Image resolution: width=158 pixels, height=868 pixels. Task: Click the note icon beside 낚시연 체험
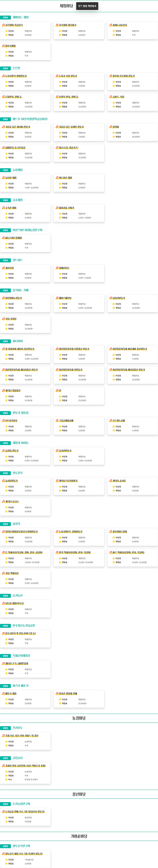(x=3, y=178)
